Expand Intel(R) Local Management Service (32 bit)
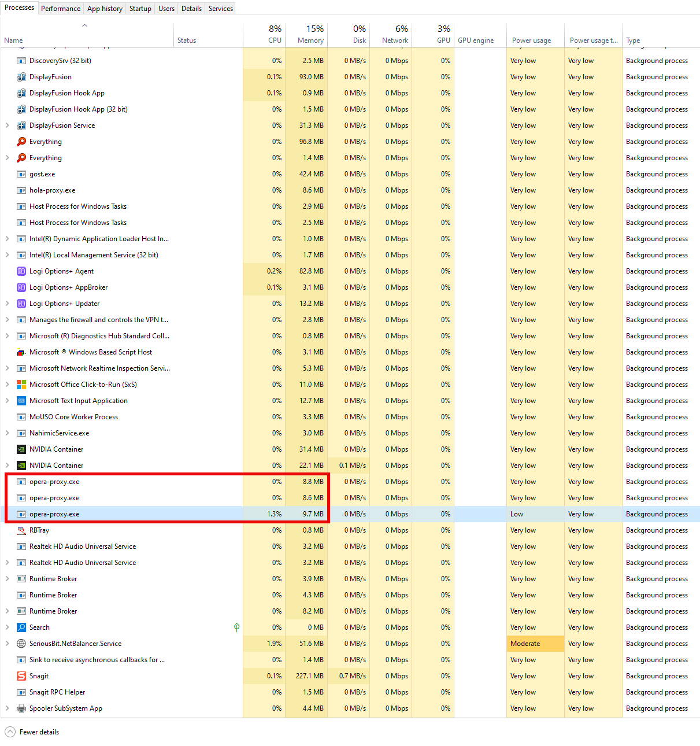 (x=7, y=255)
